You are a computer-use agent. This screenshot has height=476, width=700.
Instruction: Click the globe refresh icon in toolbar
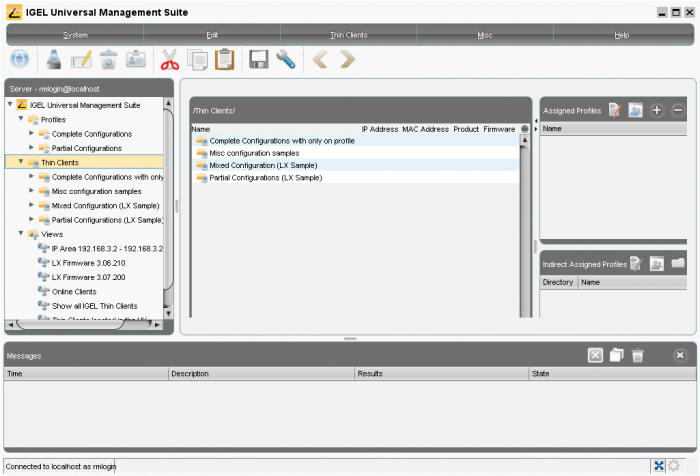(x=20, y=59)
